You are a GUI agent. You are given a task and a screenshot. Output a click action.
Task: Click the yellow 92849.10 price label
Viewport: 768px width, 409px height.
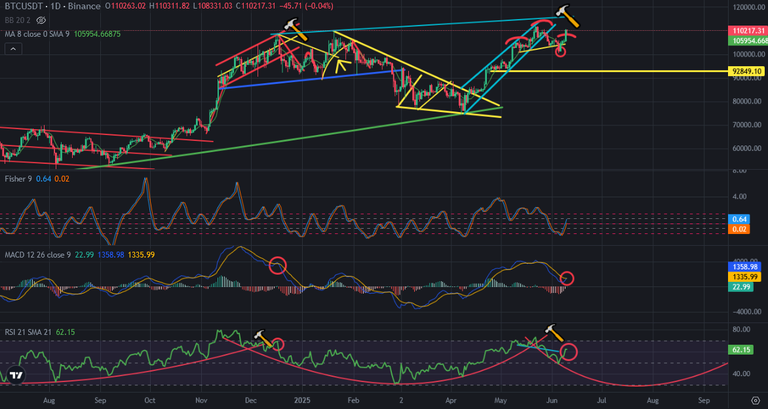pos(746,72)
